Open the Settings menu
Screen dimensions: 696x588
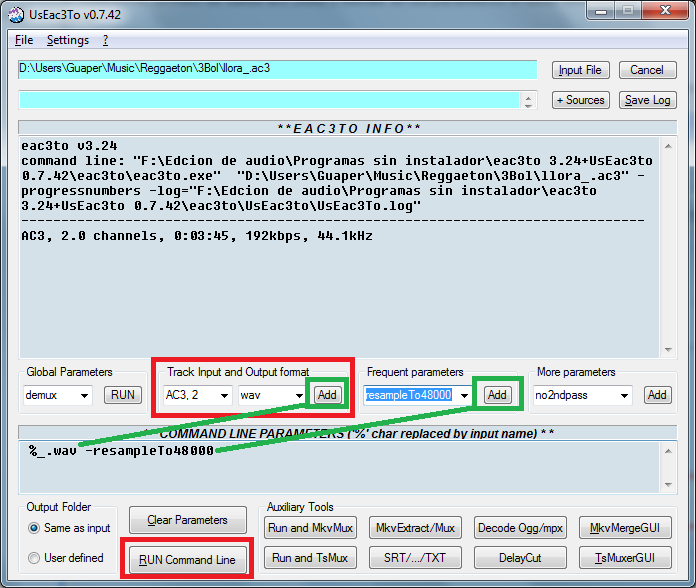click(x=68, y=40)
